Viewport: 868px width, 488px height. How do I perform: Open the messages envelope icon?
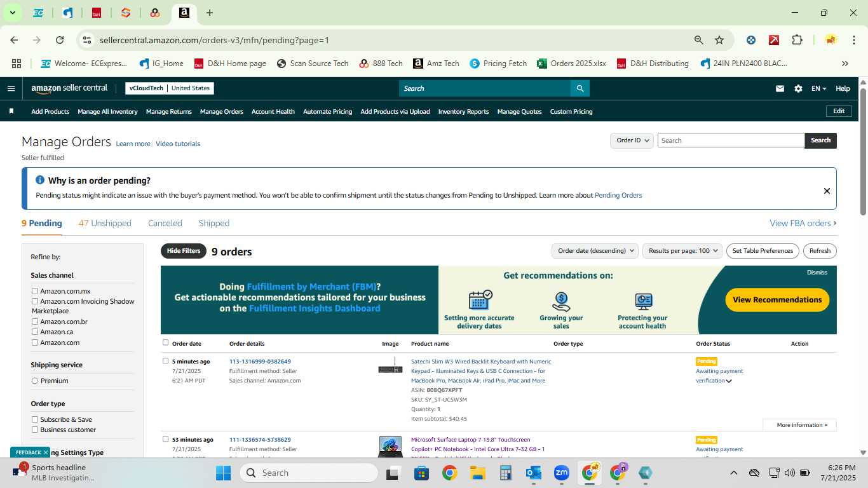coord(780,89)
